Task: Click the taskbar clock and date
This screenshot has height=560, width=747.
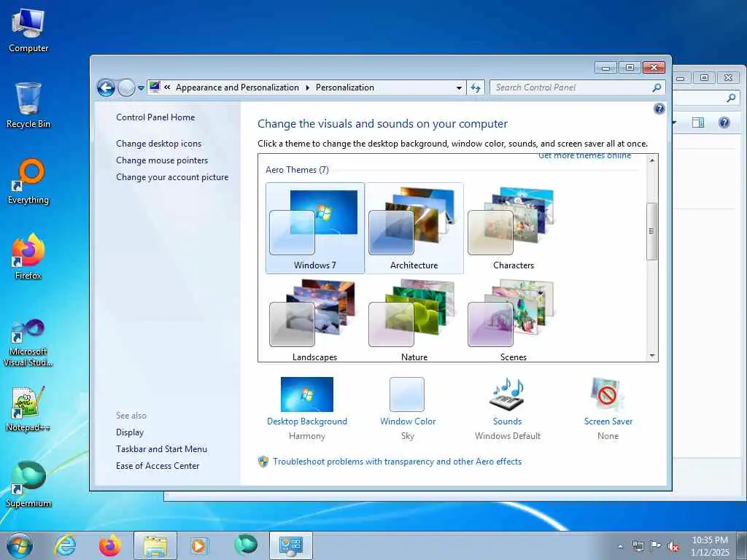Action: [710, 546]
